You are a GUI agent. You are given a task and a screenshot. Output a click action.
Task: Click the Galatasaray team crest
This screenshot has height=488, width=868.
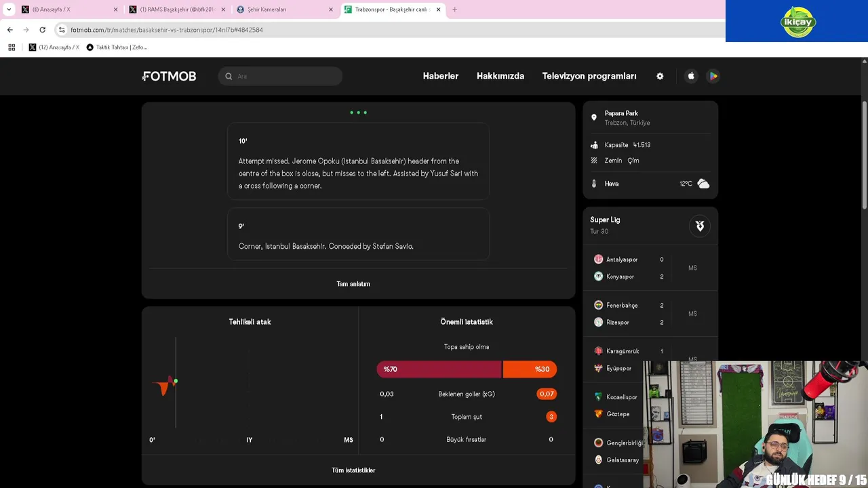598,460
